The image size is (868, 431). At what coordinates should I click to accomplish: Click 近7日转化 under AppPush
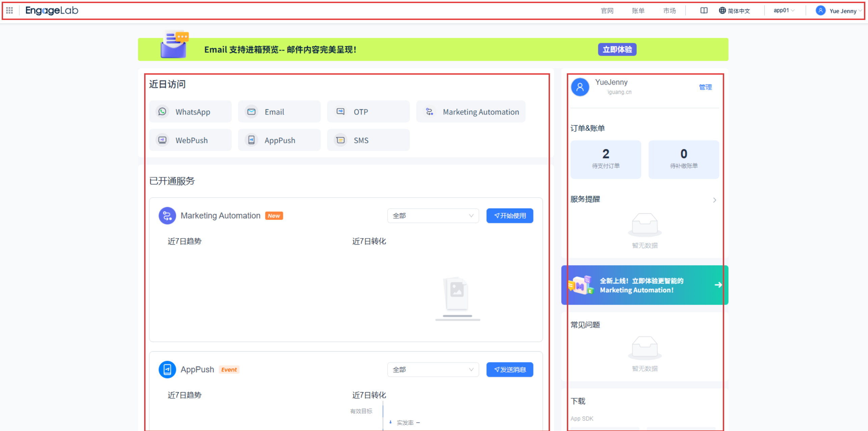pyautogui.click(x=369, y=395)
